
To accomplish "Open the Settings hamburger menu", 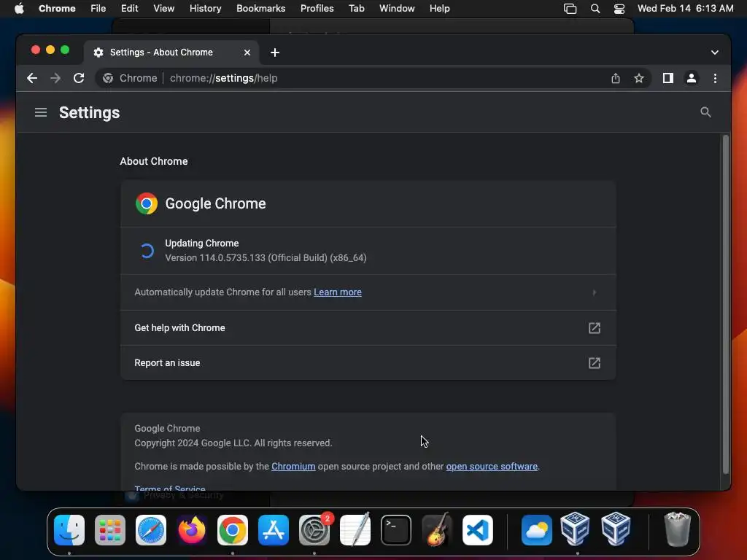I will point(41,112).
